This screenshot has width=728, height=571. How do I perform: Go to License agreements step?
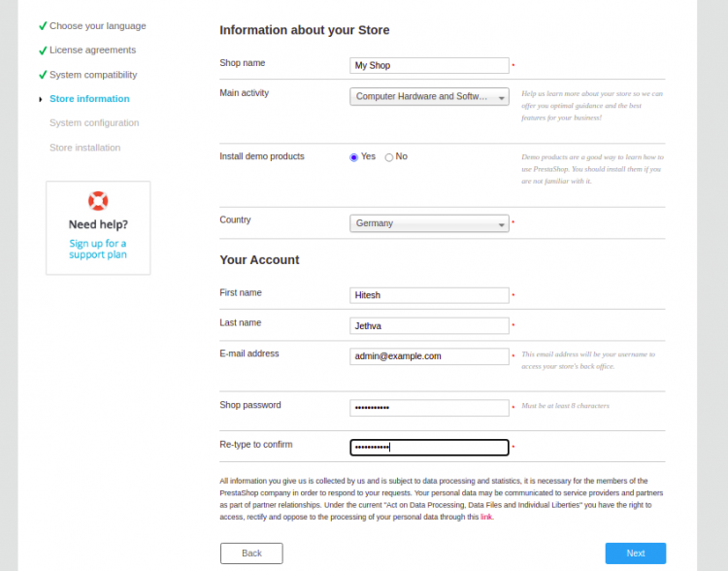pyautogui.click(x=93, y=50)
